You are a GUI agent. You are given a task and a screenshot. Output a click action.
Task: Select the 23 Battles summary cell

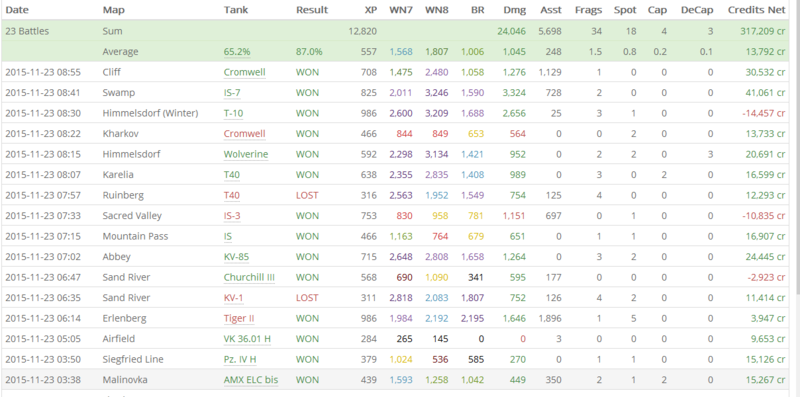(27, 31)
